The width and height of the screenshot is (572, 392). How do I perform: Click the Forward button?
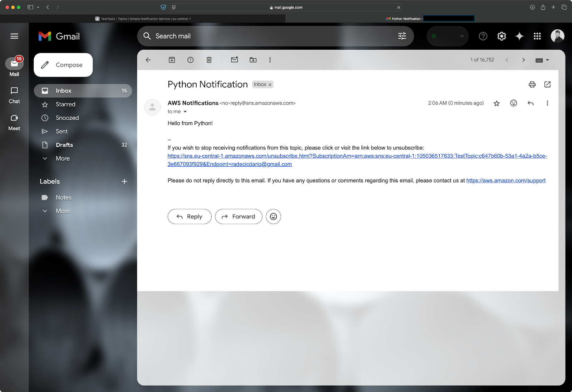point(238,217)
